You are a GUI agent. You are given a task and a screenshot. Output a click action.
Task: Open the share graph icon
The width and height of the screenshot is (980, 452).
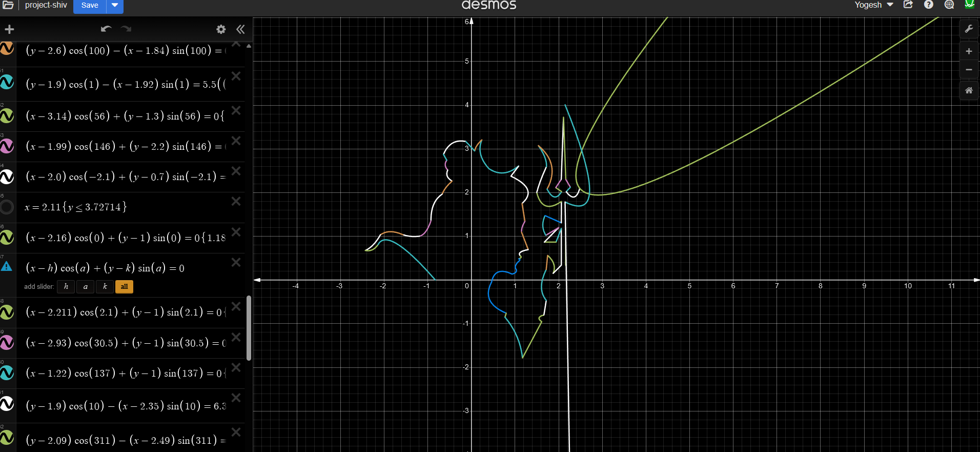[x=908, y=5]
